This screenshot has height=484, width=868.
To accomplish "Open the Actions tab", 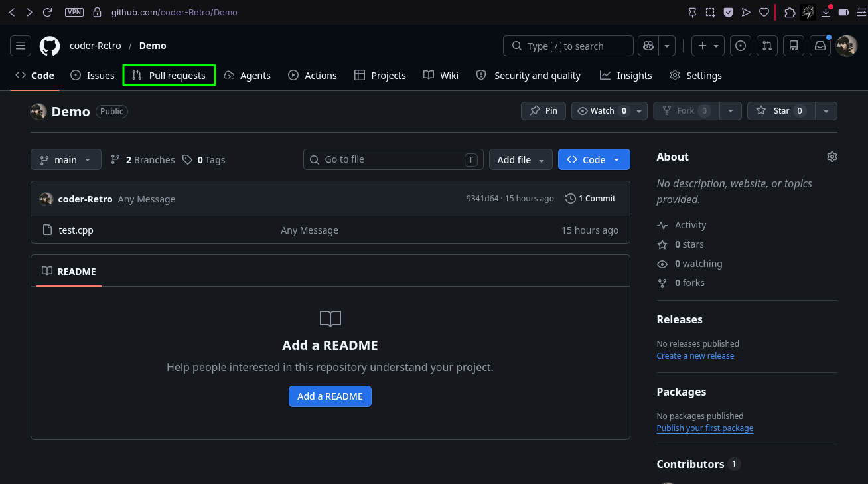I will tap(313, 75).
